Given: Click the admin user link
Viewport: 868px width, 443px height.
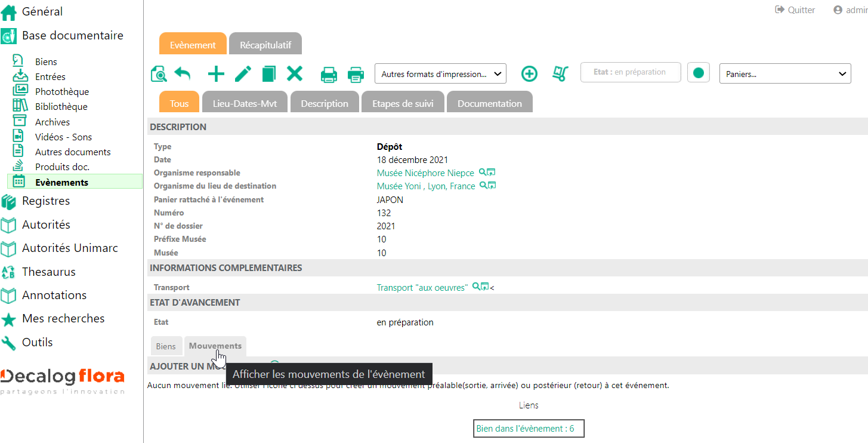Looking at the screenshot, I should pyautogui.click(x=850, y=10).
